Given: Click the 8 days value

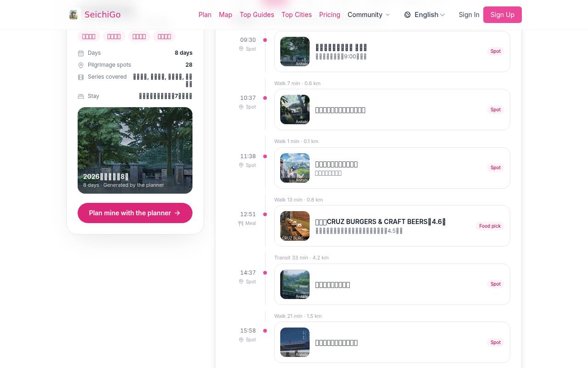Looking at the screenshot, I should tap(183, 53).
